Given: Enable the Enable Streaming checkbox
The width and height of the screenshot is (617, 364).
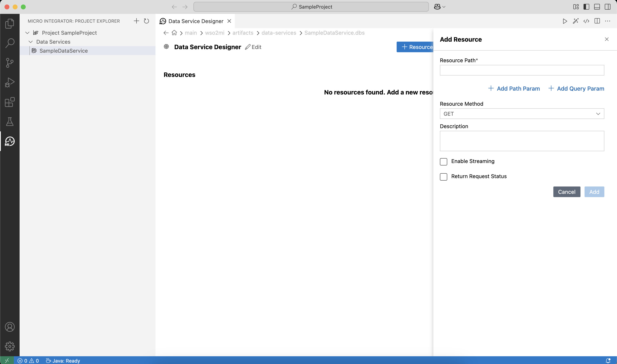Looking at the screenshot, I should tap(443, 162).
